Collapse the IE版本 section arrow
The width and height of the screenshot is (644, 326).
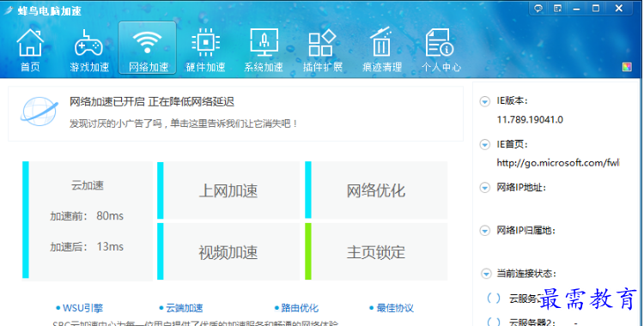[484, 101]
